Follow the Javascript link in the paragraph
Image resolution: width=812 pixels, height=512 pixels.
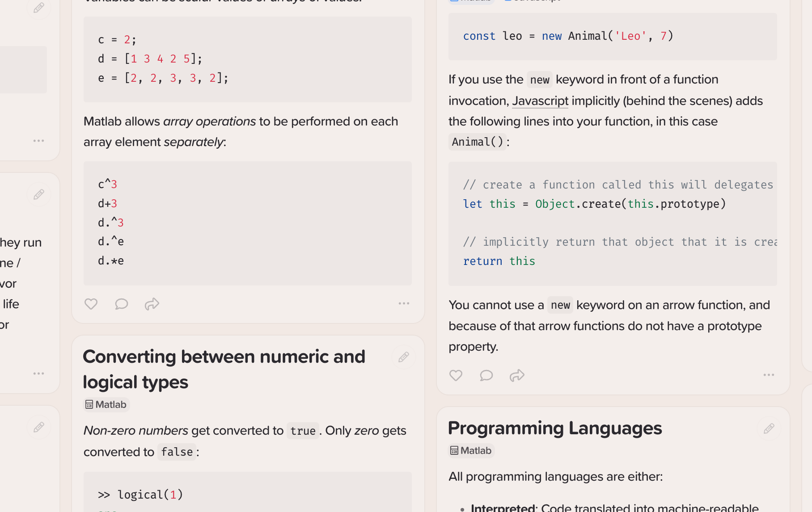pyautogui.click(x=540, y=101)
